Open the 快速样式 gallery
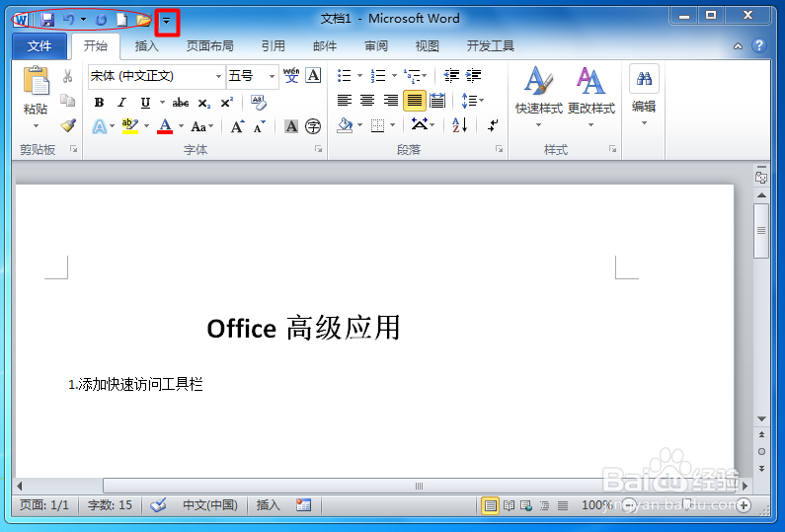The image size is (785, 532). point(539,96)
